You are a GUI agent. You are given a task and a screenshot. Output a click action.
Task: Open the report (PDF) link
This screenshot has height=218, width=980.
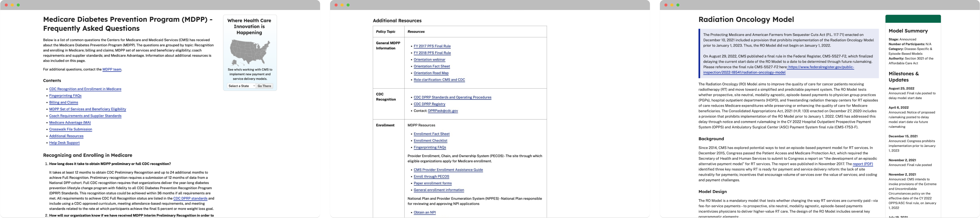[863, 164]
